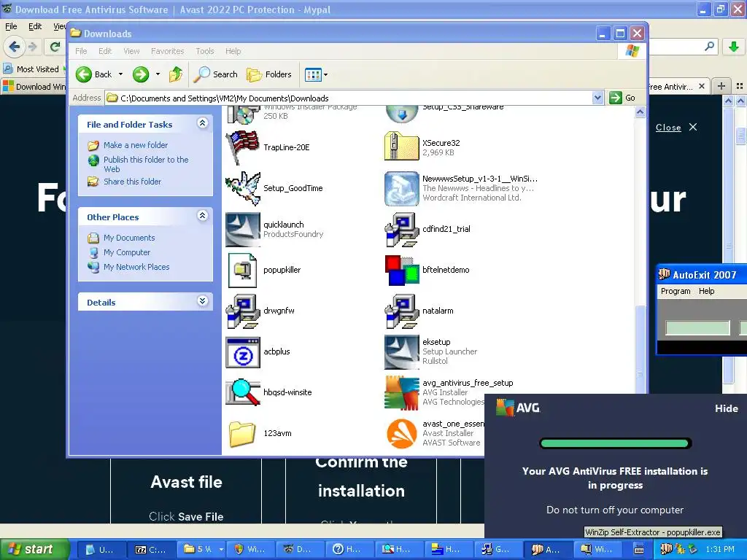Click the Most Visited bookmark
This screenshot has height=560, width=747.
pyautogui.click(x=31, y=69)
